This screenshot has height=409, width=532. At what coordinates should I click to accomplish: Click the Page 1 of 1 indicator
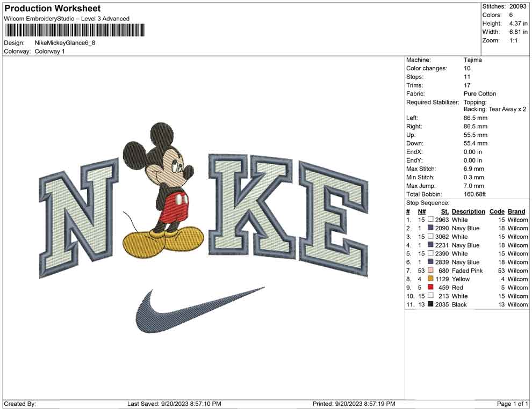click(x=512, y=404)
